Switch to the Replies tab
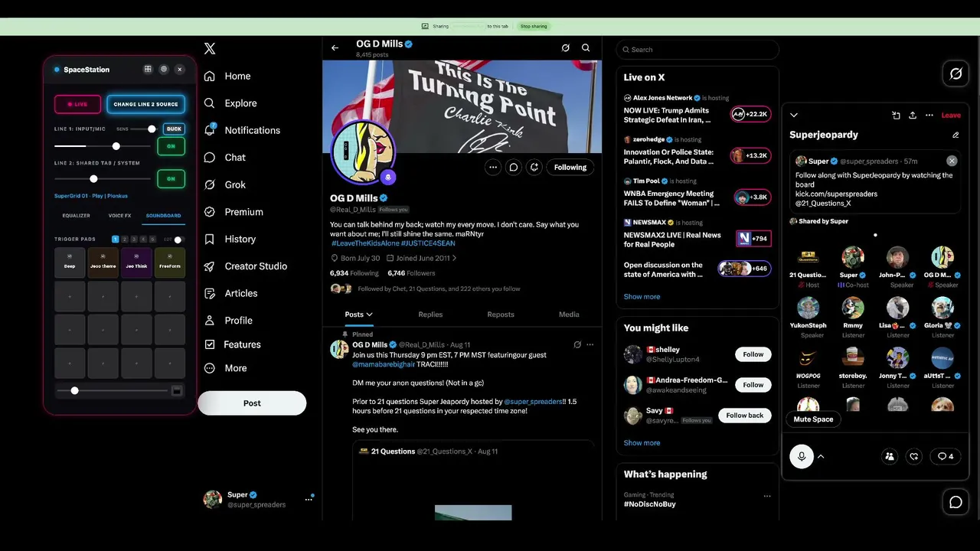Image resolution: width=980 pixels, height=551 pixels. pos(430,315)
